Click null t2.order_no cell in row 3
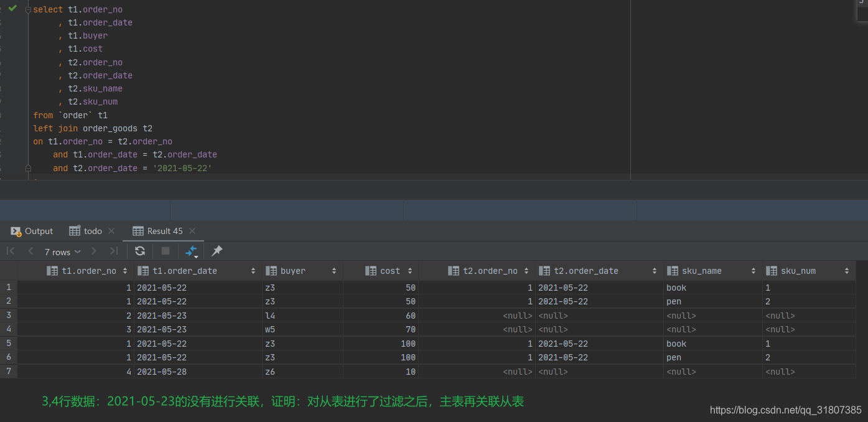The image size is (868, 422). pos(477,316)
